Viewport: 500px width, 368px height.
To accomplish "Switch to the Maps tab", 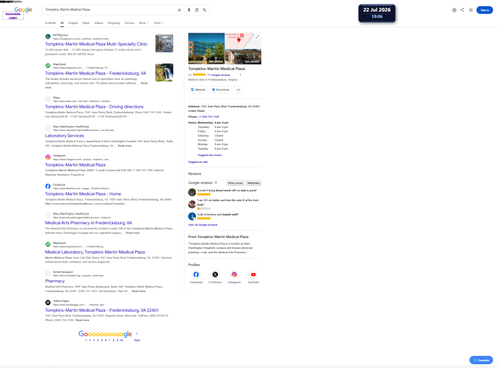I will tap(86, 23).
